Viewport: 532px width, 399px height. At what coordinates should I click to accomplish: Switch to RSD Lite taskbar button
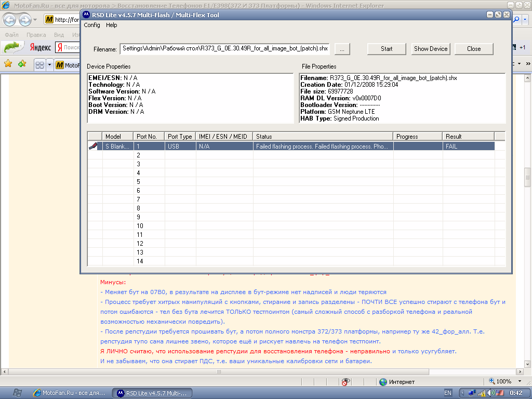coord(152,393)
